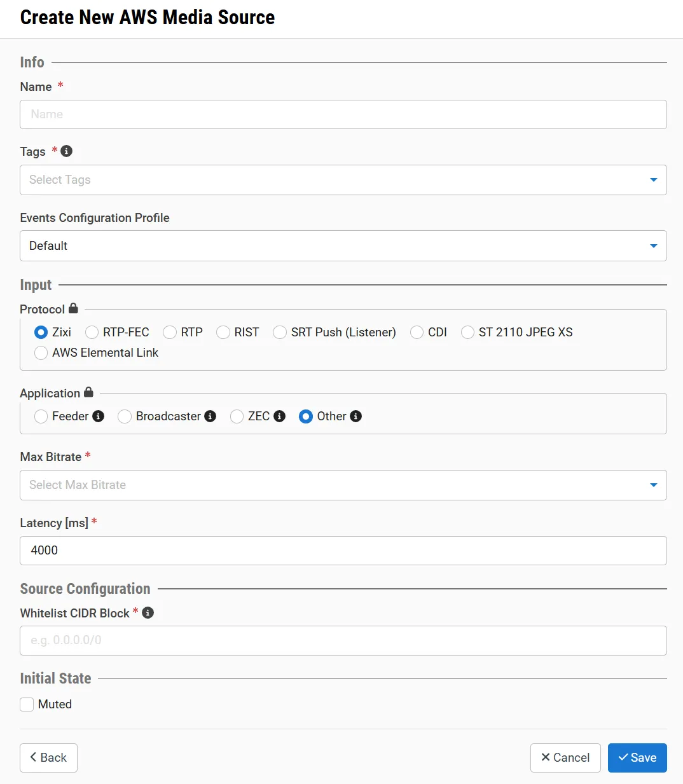Show info for Other application
Viewport: 683px width, 784px height.
pos(356,416)
